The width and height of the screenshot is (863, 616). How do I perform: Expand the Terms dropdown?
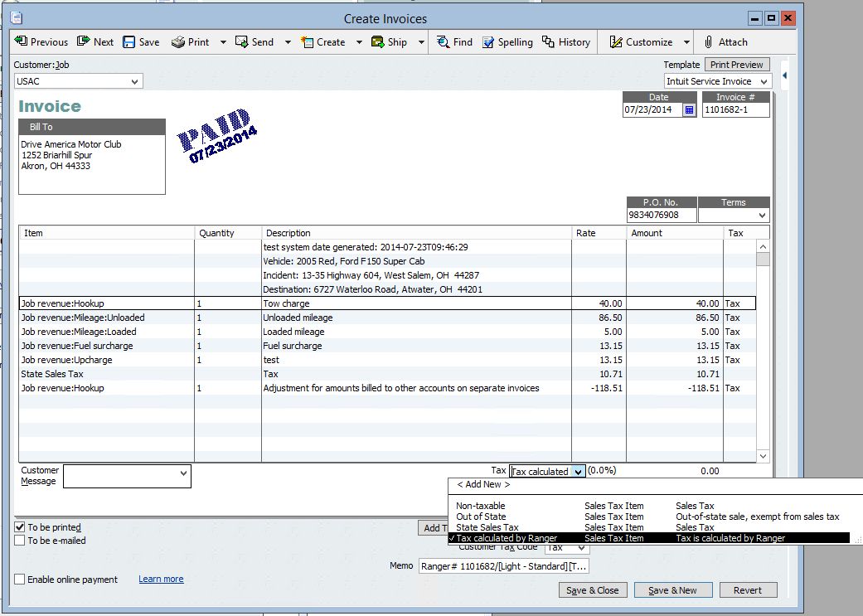click(763, 216)
